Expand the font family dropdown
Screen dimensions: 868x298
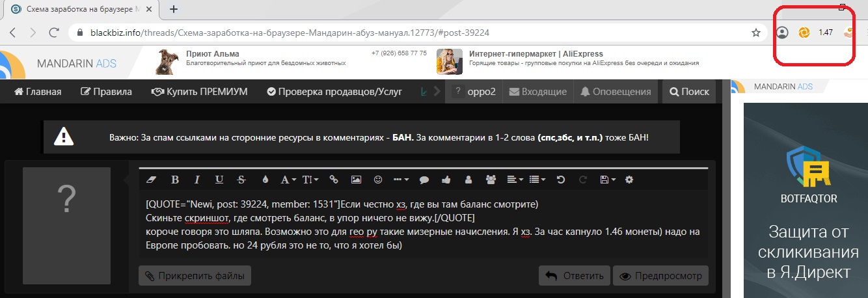pos(288,180)
